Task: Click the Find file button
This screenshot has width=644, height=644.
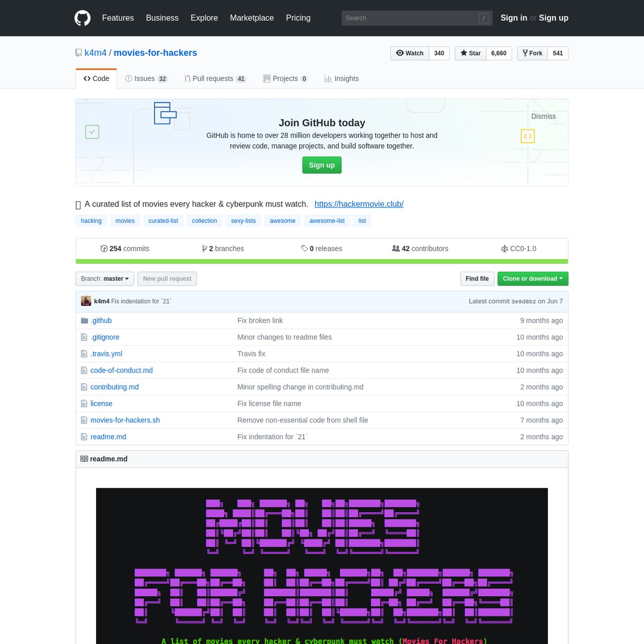Action: click(x=477, y=279)
